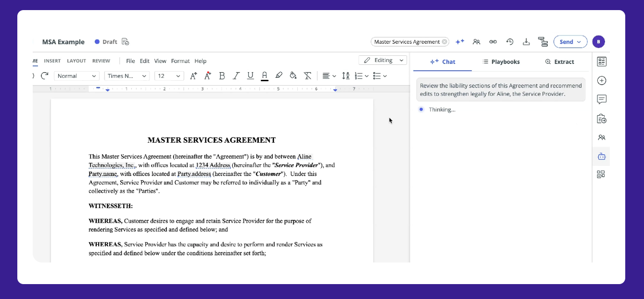Screen dimensions: 644x299
Task: Open the REVIEW ribbon tab
Action: [101, 61]
